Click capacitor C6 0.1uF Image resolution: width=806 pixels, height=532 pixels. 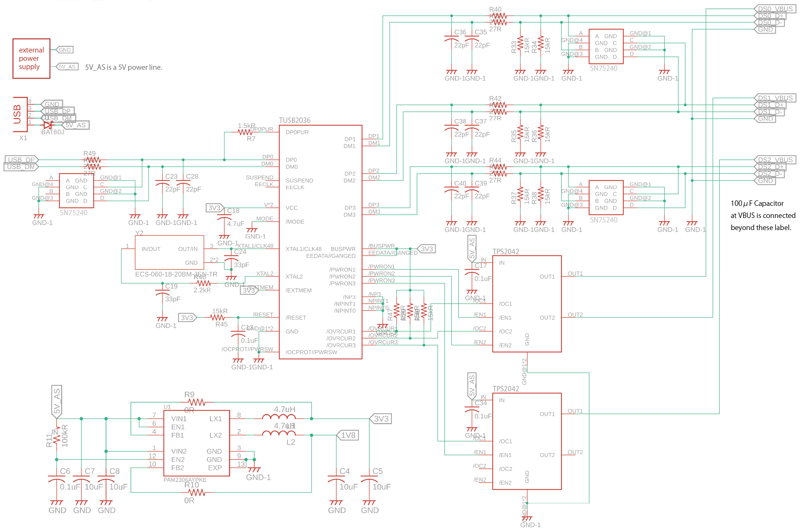pos(57,479)
